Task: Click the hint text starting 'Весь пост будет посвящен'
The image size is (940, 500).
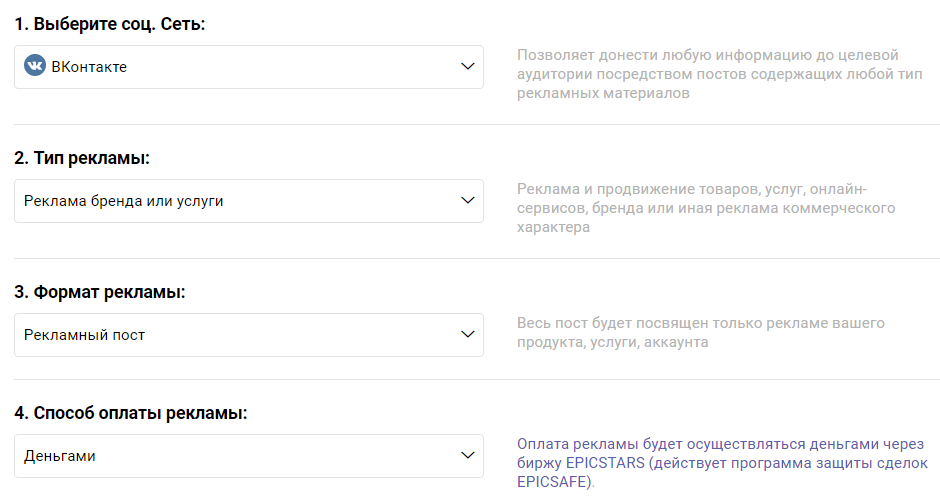Action: tap(700, 332)
